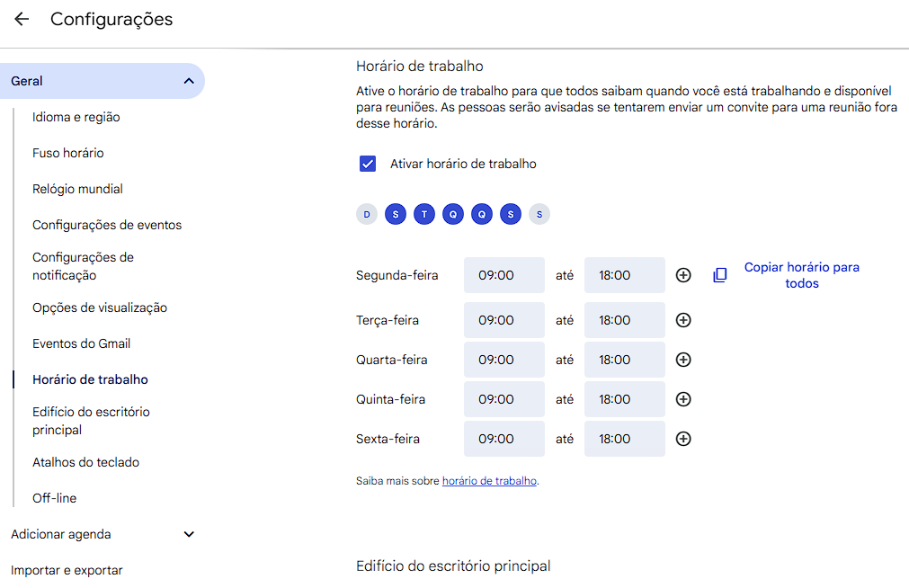Click the Edifício do escritório principal heading
This screenshot has width=909, height=588.
pyautogui.click(x=453, y=566)
